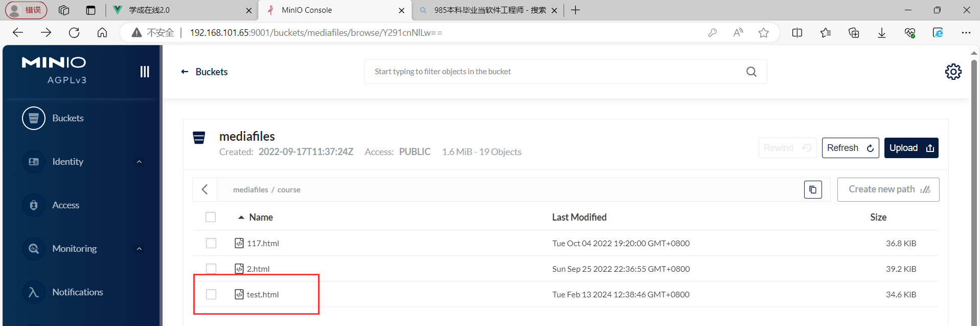Open a new browser tab
Screen dimensions: 980x326
(576, 10)
